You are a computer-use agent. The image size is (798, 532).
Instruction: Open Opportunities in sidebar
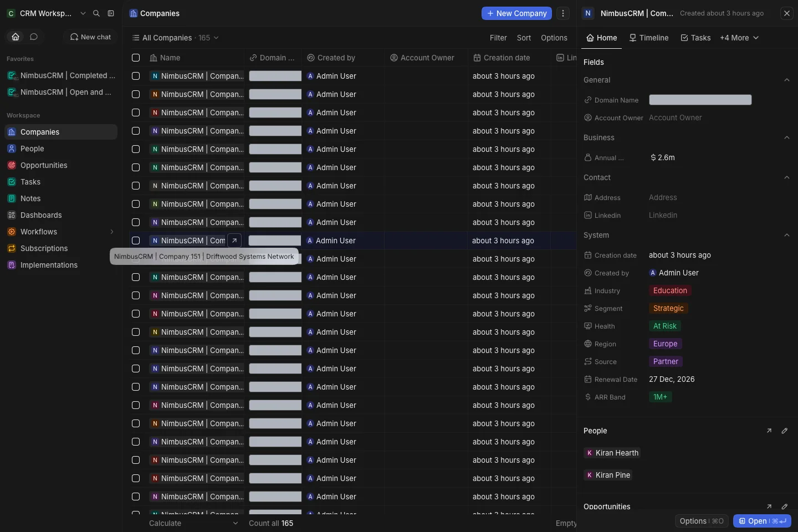pyautogui.click(x=61, y=165)
